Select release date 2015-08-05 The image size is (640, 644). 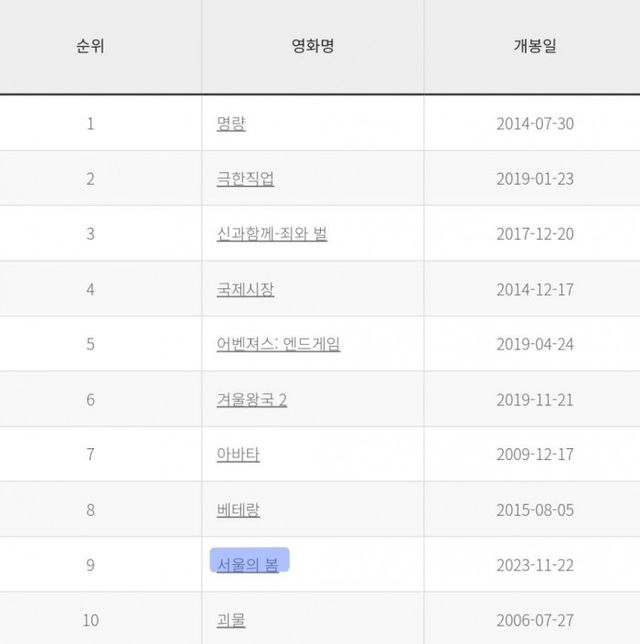[535, 510]
